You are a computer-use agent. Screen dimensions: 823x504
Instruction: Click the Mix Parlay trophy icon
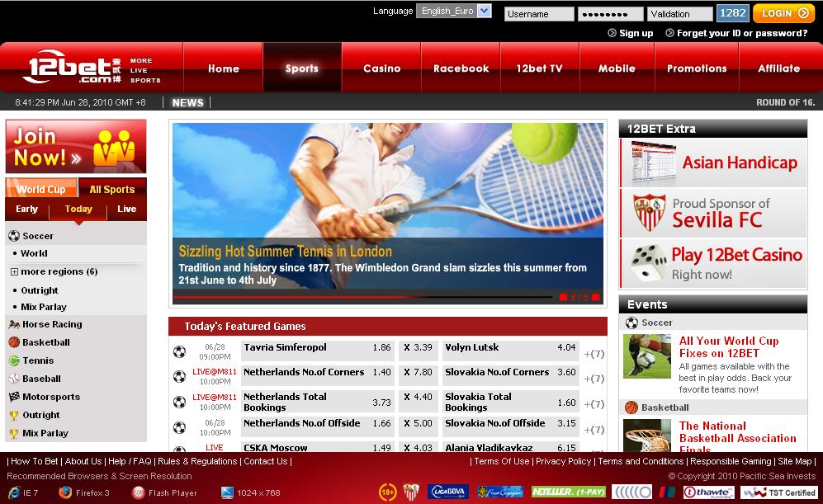tap(14, 434)
